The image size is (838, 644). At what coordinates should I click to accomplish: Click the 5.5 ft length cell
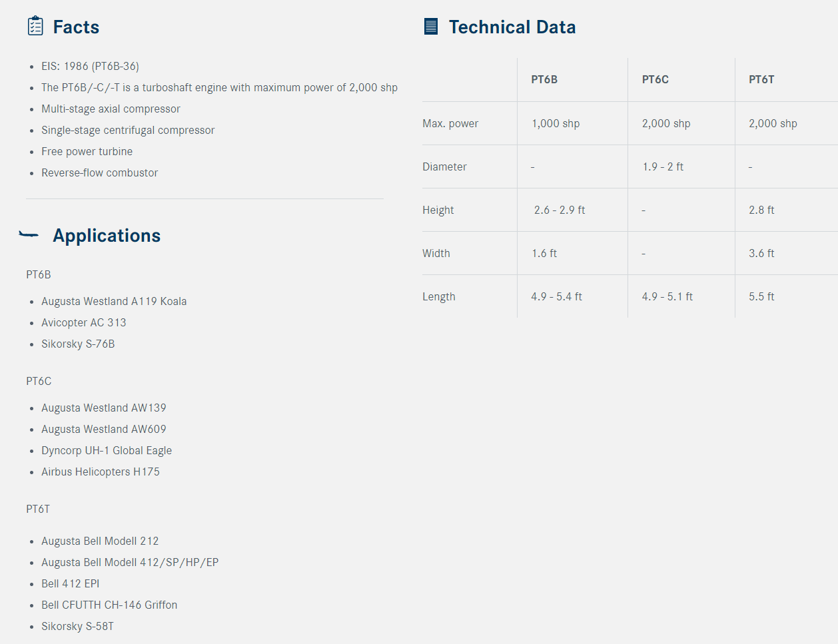coord(761,296)
